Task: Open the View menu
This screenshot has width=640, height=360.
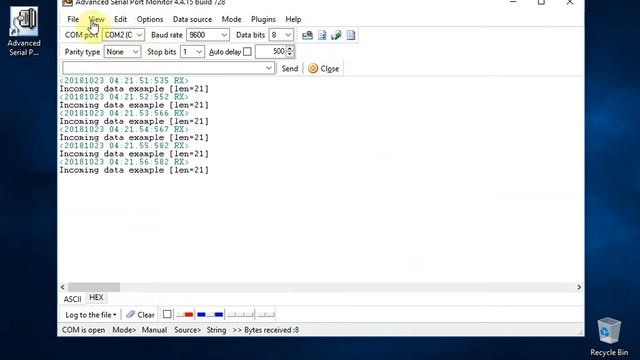Action: tap(96, 19)
